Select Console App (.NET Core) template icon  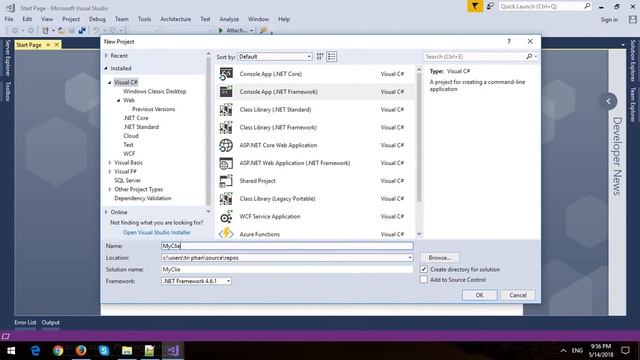(x=226, y=74)
